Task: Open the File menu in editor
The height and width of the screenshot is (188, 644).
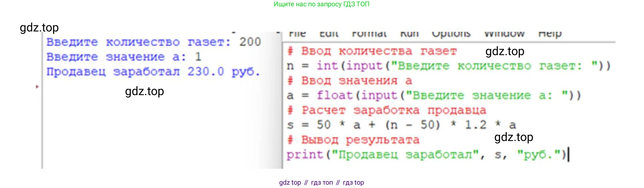Action: pos(297,34)
